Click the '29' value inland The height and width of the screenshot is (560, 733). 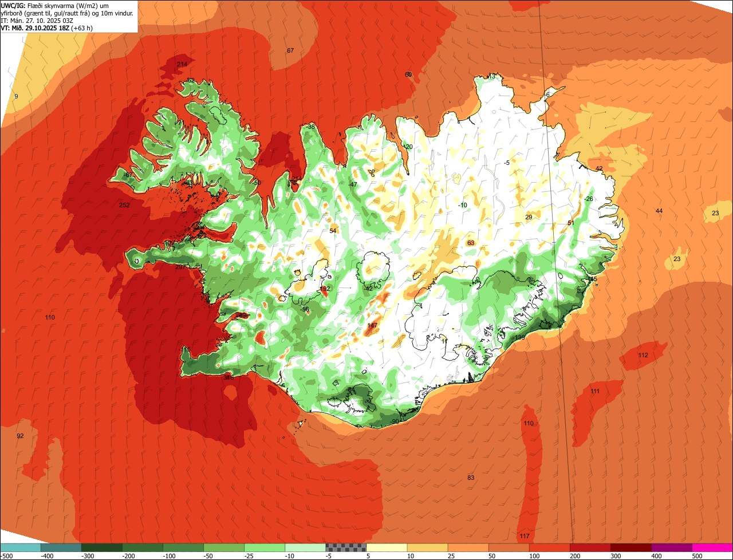529,217
